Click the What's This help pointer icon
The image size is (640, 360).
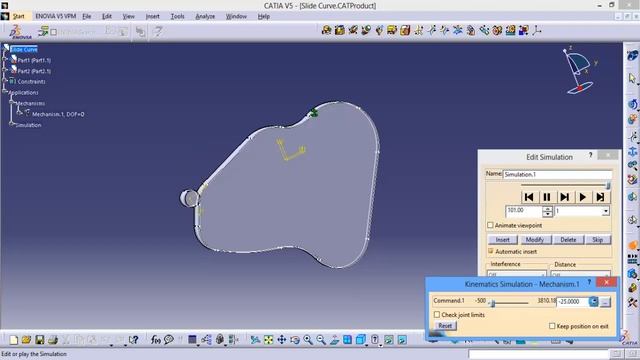tap(133, 340)
